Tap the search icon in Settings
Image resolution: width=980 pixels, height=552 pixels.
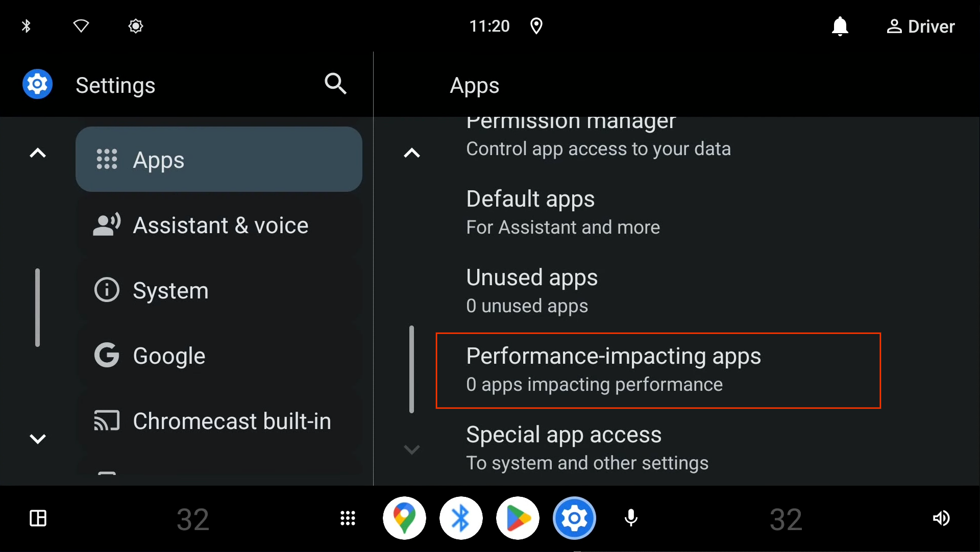point(336,84)
